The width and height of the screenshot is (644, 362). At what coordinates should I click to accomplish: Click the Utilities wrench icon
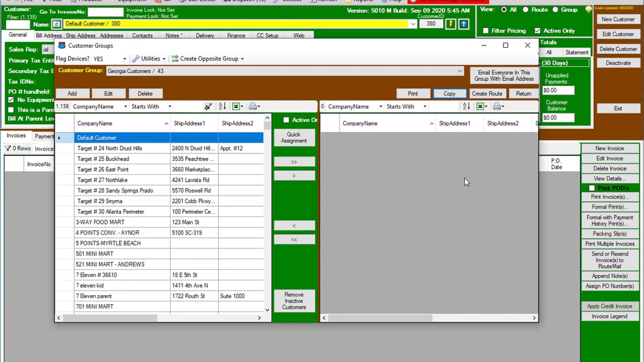click(136, 59)
